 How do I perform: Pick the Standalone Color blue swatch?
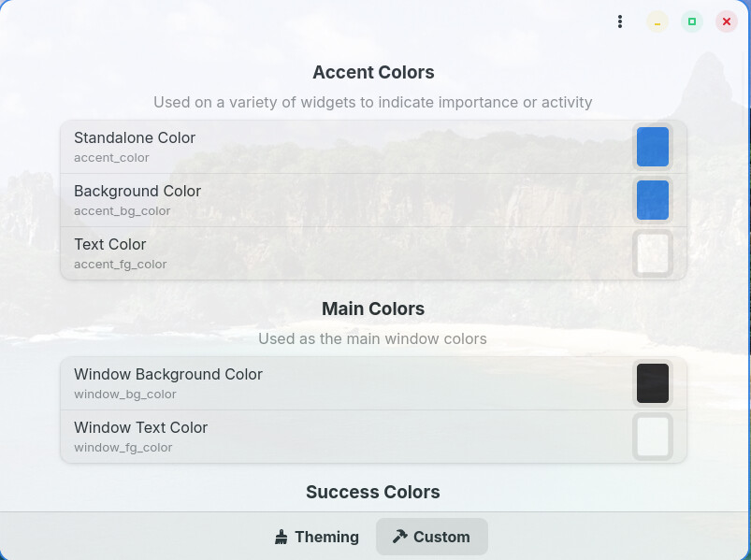click(x=653, y=147)
